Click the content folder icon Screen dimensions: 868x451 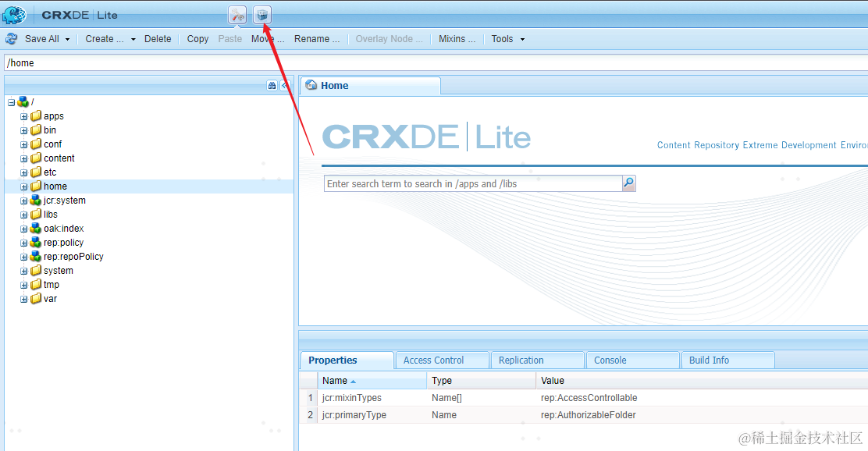36,158
